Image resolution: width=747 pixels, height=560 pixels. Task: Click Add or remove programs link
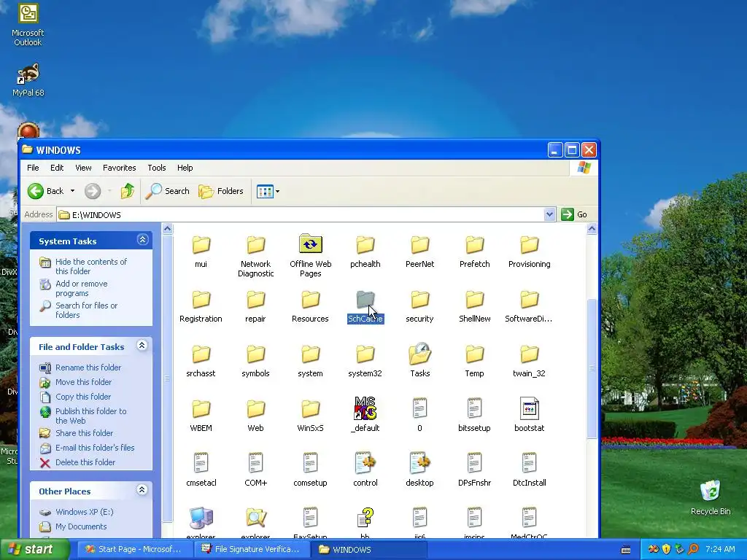pos(82,288)
